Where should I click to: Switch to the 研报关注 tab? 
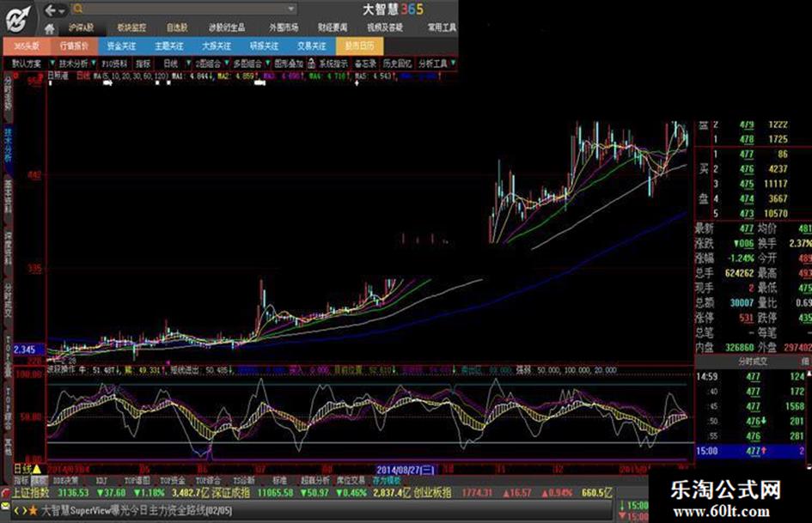265,46
